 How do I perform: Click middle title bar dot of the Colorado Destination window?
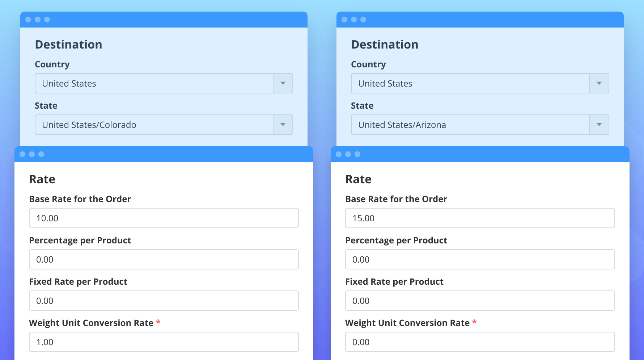click(38, 20)
